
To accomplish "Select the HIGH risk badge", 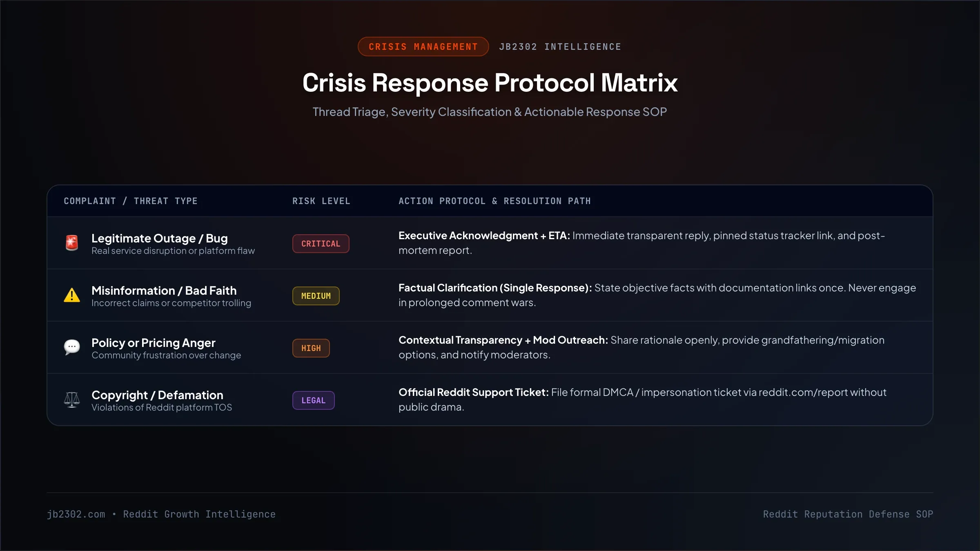I will (x=311, y=348).
